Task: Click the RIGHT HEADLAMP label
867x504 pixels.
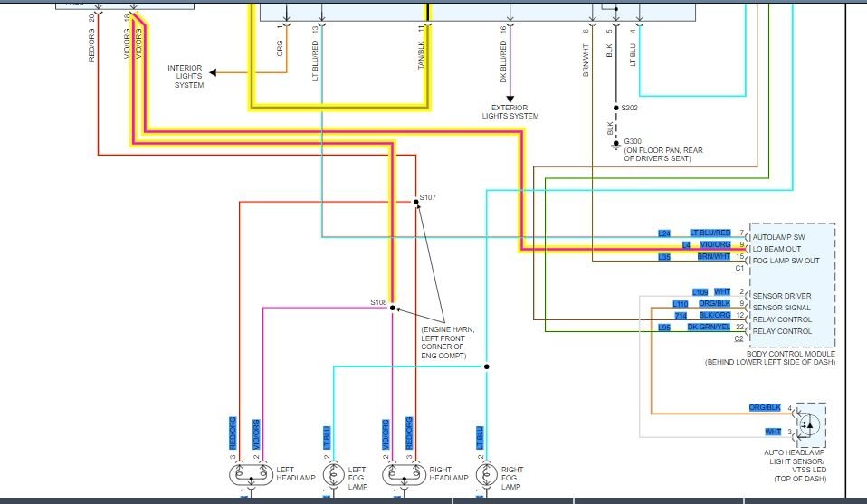Action: click(x=449, y=473)
